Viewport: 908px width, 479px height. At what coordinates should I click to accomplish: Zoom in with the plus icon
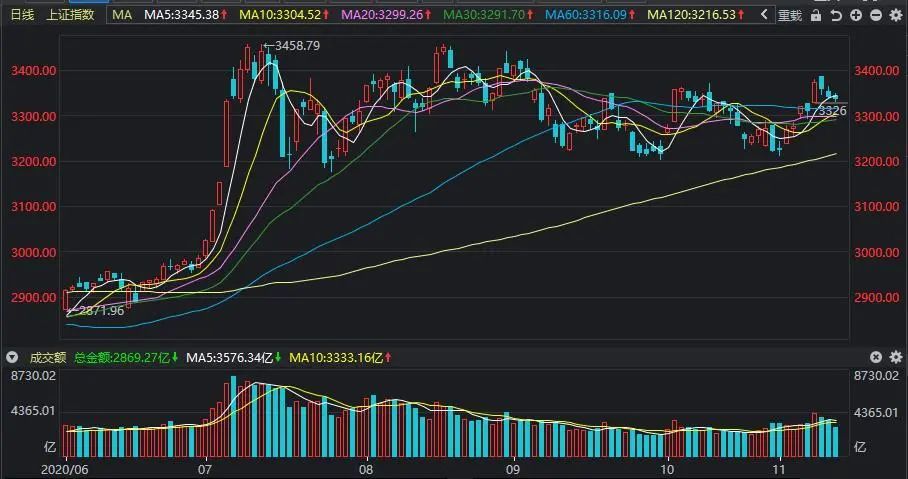pyautogui.click(x=857, y=15)
